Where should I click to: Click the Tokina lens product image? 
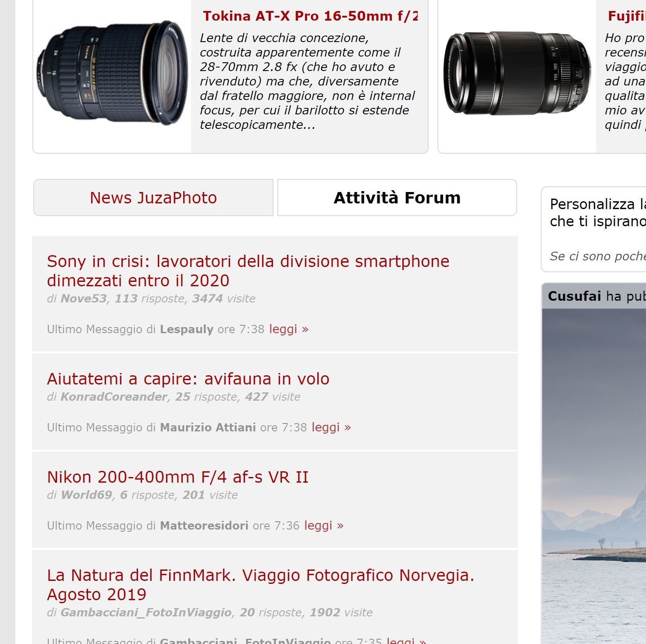click(112, 72)
